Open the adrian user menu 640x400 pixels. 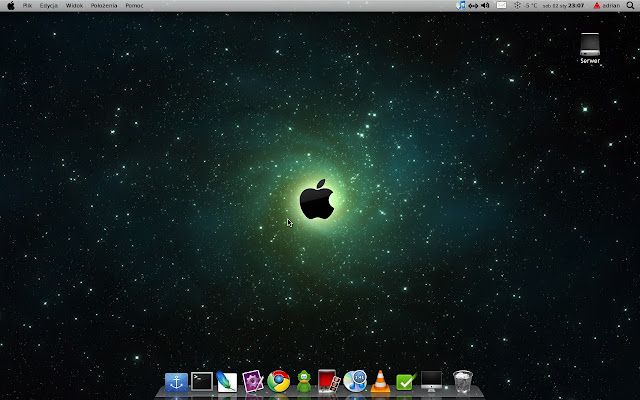(607, 6)
